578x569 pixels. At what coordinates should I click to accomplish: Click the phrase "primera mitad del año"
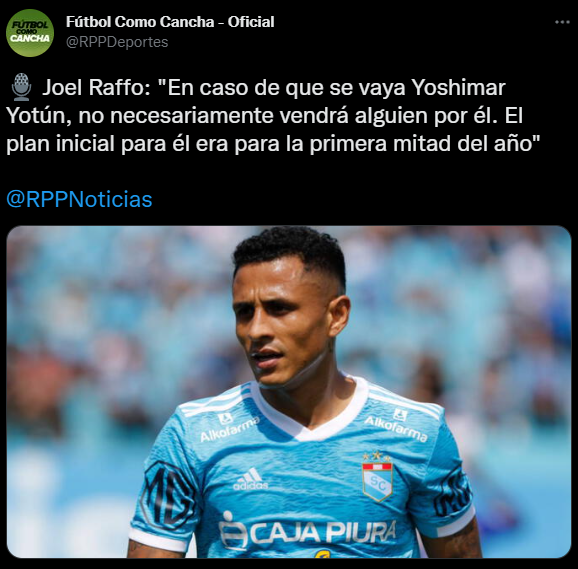pos(424,143)
